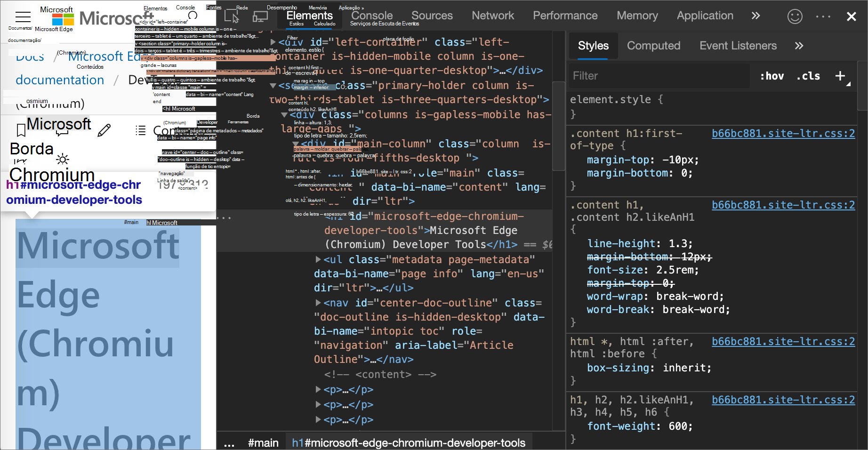Image resolution: width=868 pixels, height=450 pixels.
Task: Click the new style rule plus icon
Action: pos(840,76)
